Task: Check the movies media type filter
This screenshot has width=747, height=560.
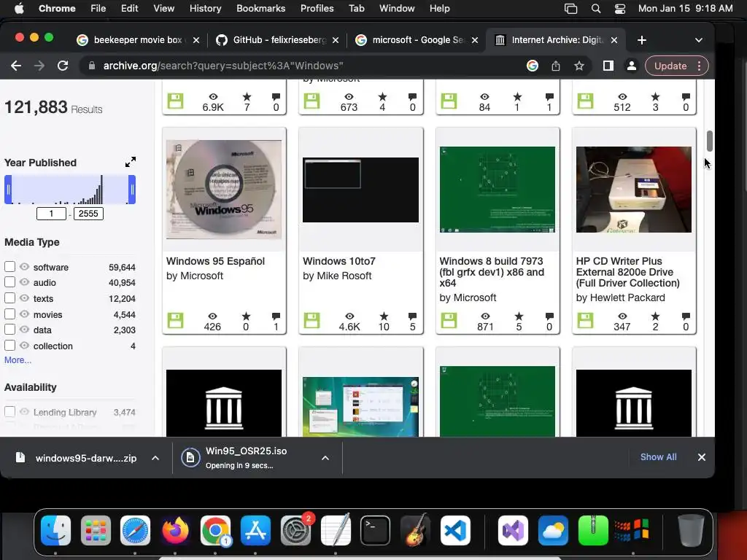Action: (x=9, y=314)
